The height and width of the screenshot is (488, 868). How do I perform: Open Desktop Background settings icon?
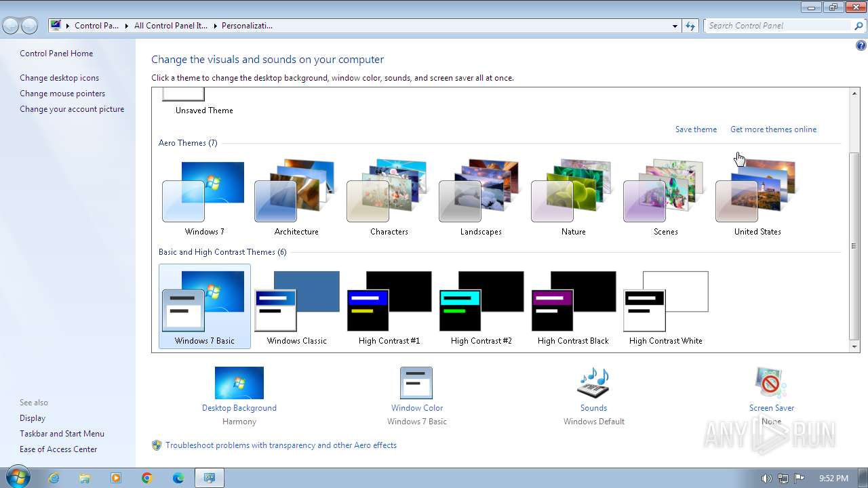click(x=239, y=383)
